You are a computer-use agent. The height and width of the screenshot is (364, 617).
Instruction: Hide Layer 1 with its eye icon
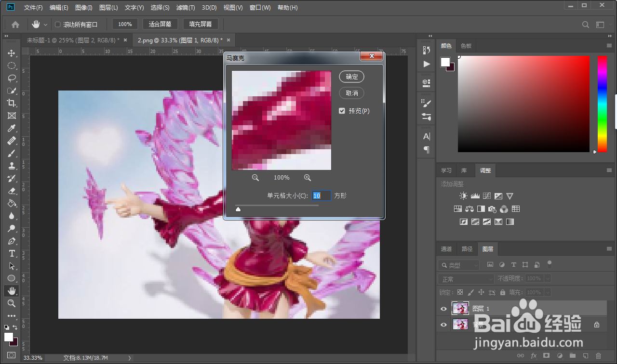tap(444, 309)
